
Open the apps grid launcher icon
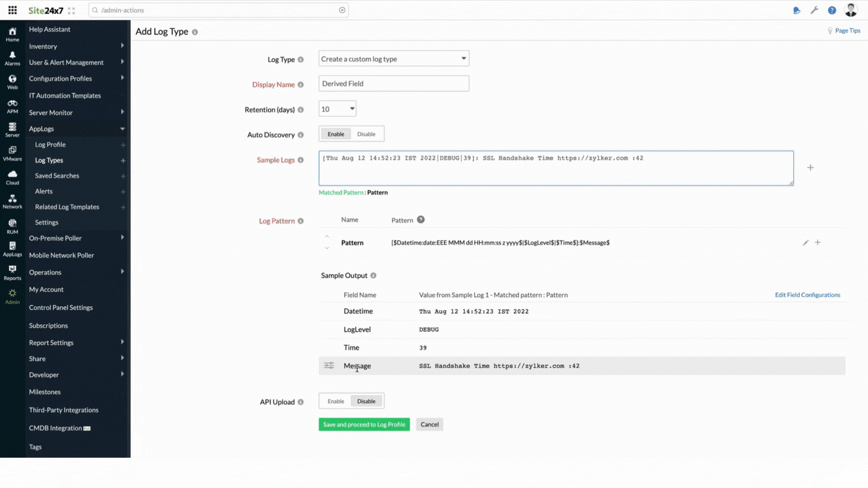12,10
